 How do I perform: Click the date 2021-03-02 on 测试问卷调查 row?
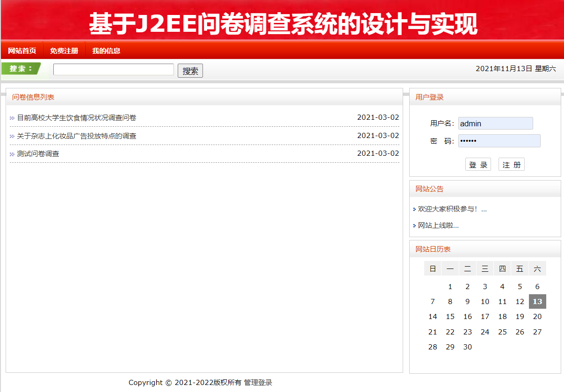[378, 153]
